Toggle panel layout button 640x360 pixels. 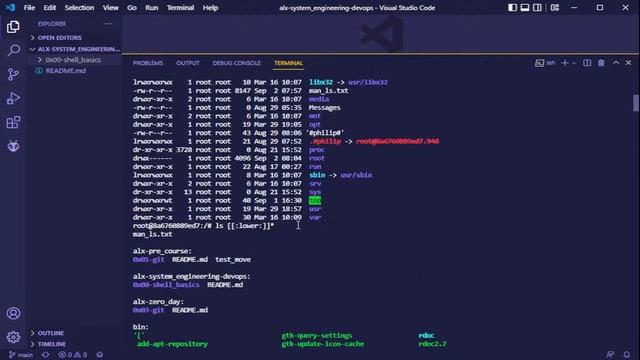(x=525, y=7)
